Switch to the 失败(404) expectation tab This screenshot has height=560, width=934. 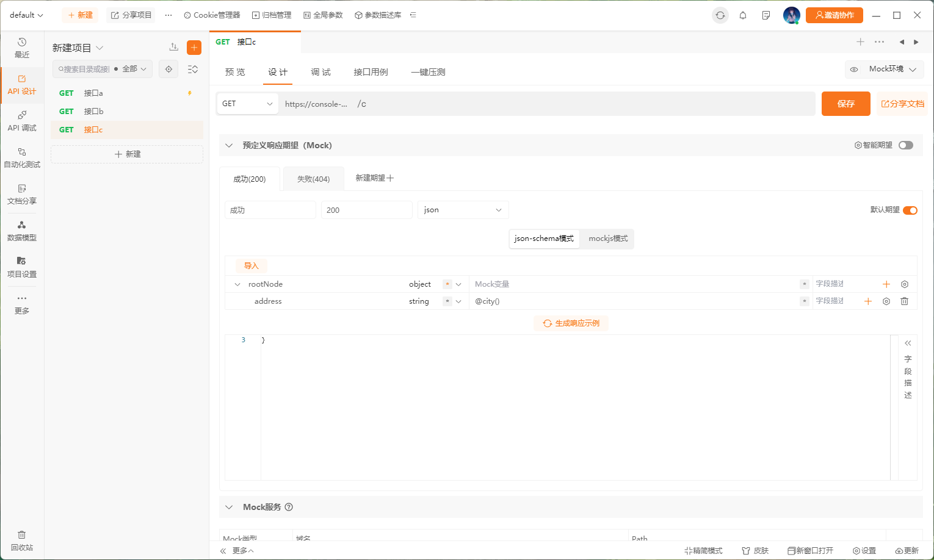pos(313,179)
